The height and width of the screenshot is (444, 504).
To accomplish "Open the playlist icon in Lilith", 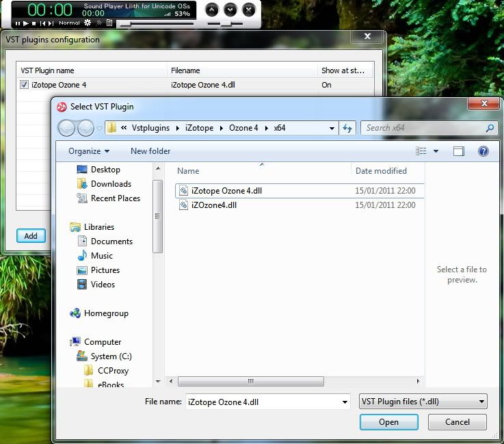I will coord(109,23).
